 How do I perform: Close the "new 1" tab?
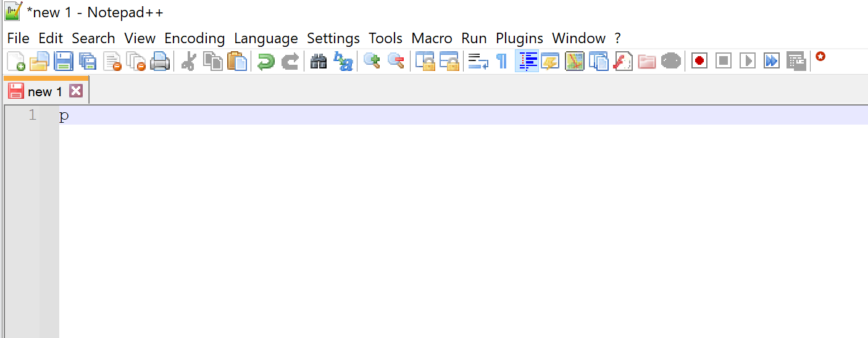76,91
